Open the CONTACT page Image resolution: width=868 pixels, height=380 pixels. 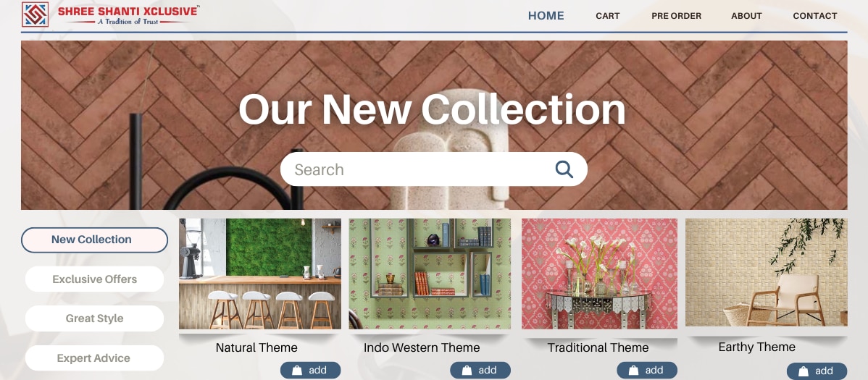815,16
